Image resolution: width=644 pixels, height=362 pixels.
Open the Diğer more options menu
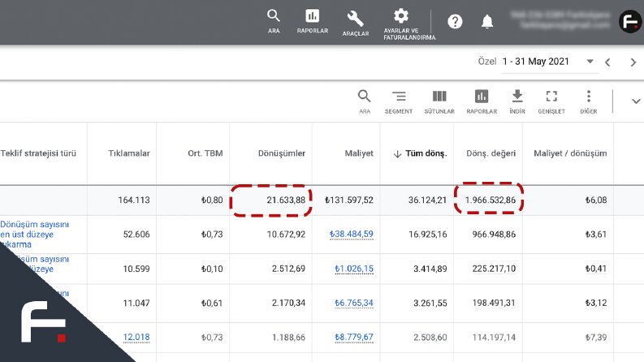(589, 101)
